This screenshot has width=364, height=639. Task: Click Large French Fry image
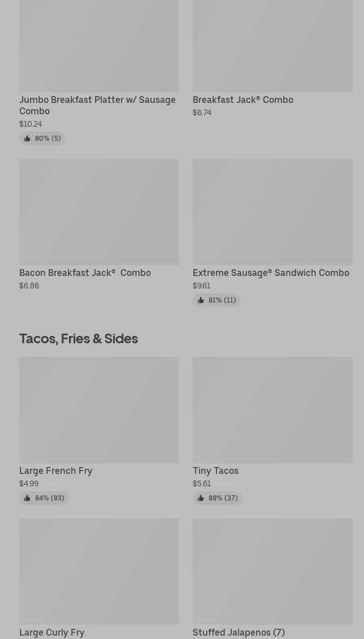[99, 409]
